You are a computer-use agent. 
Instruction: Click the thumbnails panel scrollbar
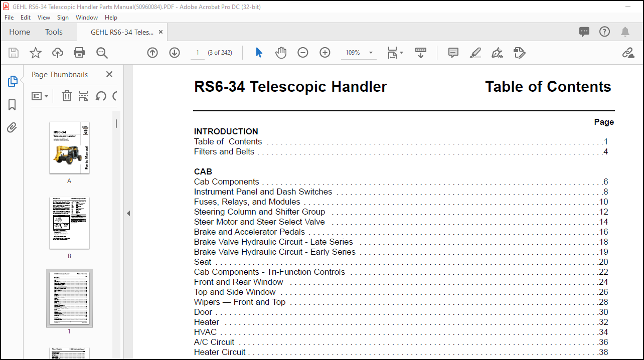116,123
